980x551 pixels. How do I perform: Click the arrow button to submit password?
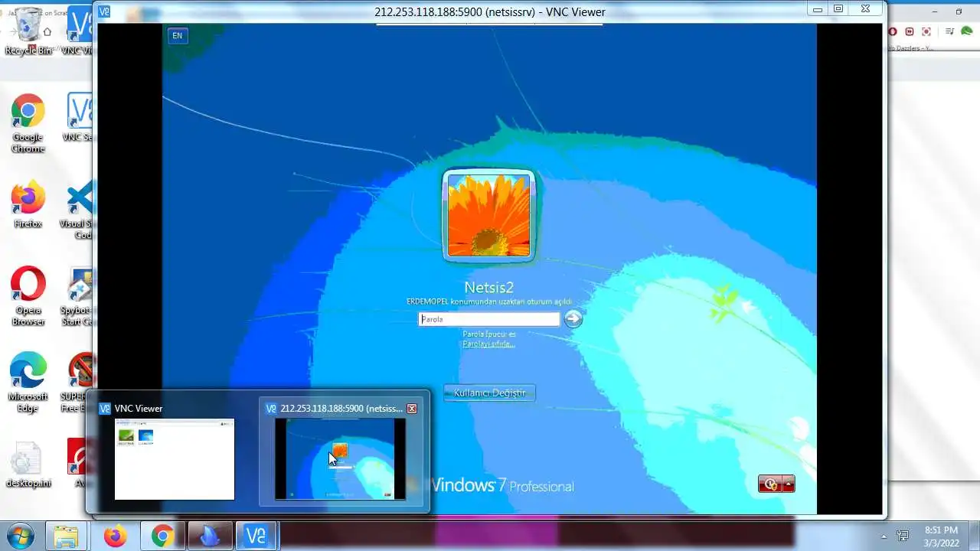pos(573,319)
